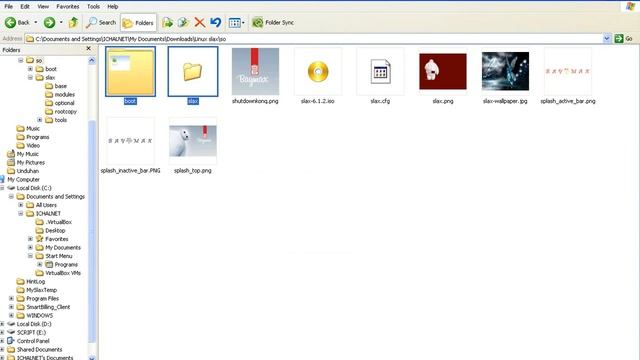Click the Copy To toolbar icon
The height and width of the screenshot is (360, 640).
tap(183, 22)
